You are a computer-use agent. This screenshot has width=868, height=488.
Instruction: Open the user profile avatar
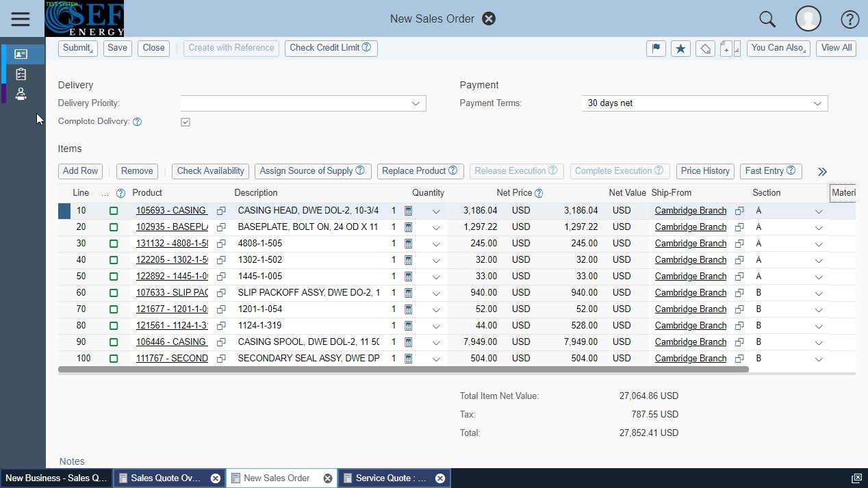click(808, 19)
